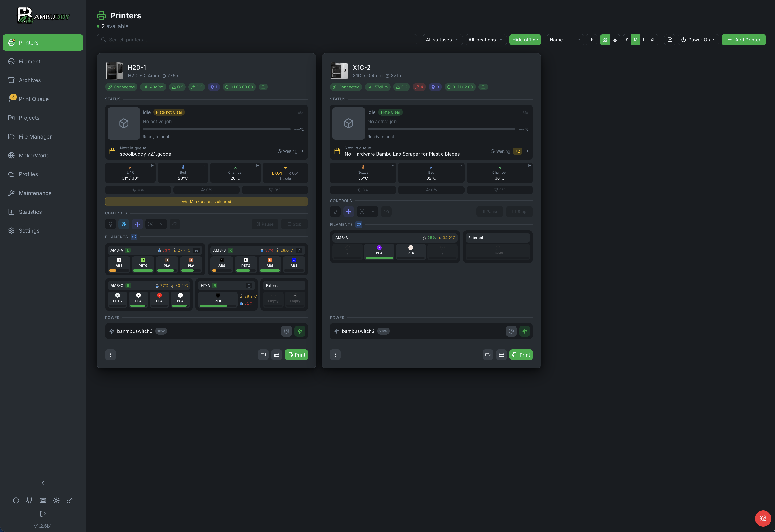Open the All statuses dropdown
Screen dimensions: 775x532
pyautogui.click(x=442, y=40)
